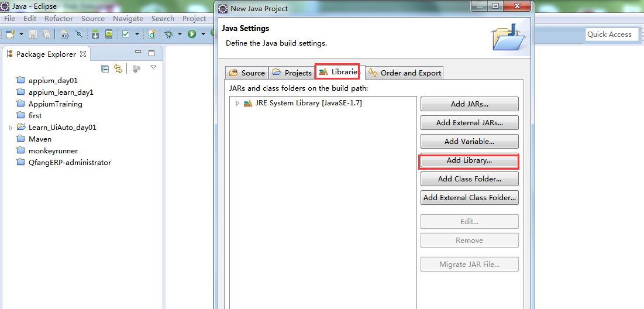
Task: Open the Debug dropdown arrow
Action: point(180,34)
